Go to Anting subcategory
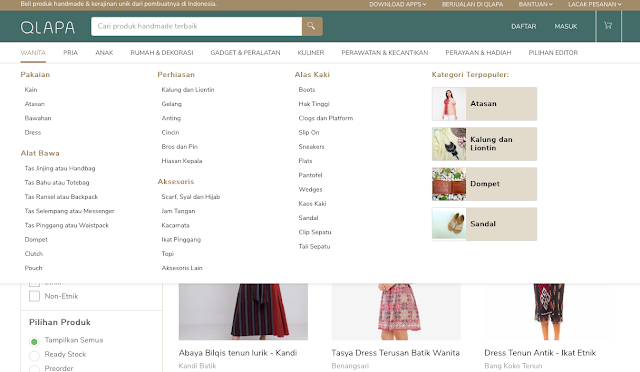Screen dimensions: 640x372 [x=171, y=118]
